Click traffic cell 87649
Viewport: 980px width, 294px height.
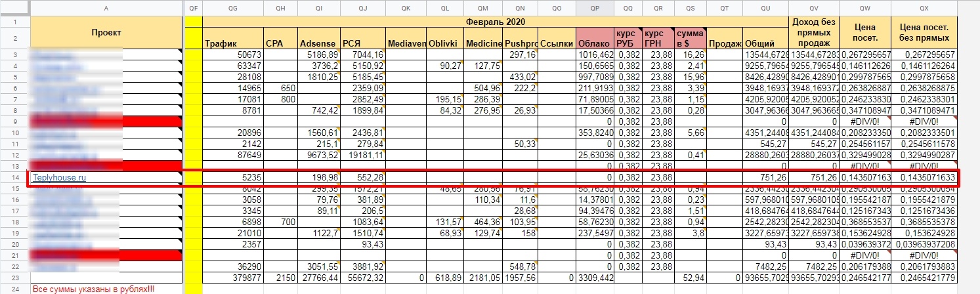(233, 155)
